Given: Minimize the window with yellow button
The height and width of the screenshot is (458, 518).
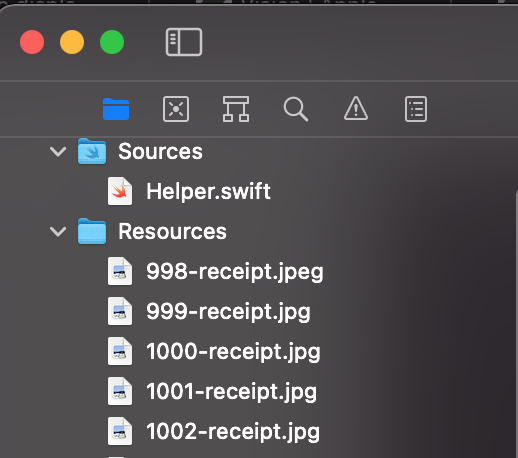Looking at the screenshot, I should point(72,42).
